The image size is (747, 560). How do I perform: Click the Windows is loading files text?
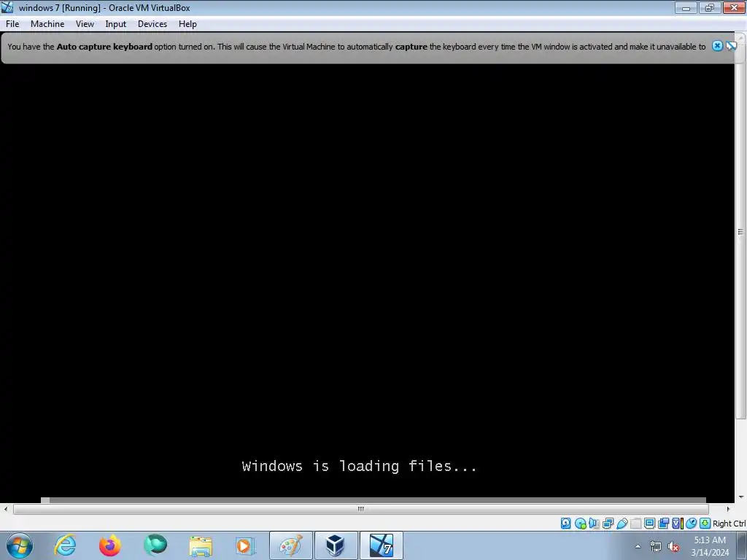click(359, 466)
